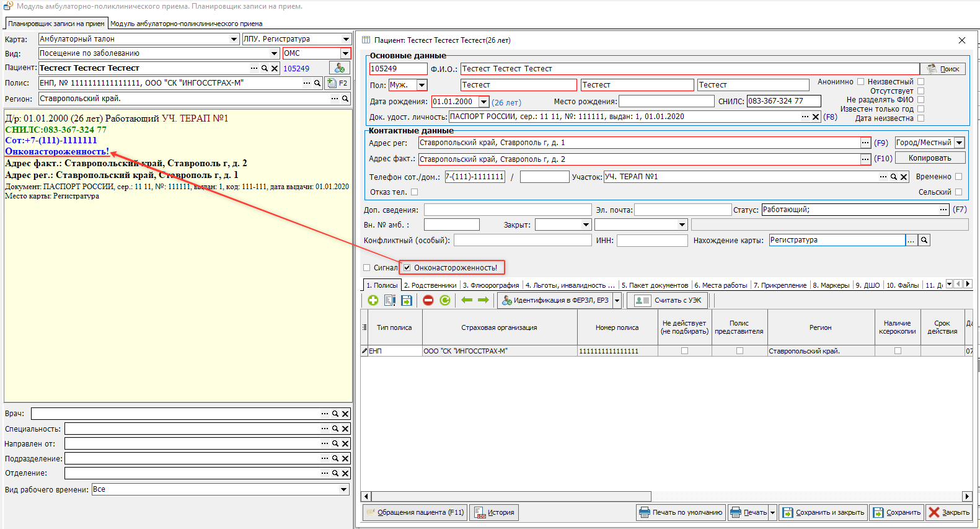Open Обращения пациента (F11)
Screen dimensions: 980x529
[414, 512]
